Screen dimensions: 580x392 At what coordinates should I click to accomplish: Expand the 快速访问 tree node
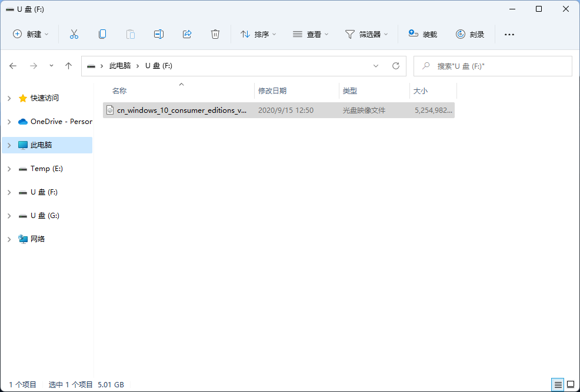pos(9,98)
